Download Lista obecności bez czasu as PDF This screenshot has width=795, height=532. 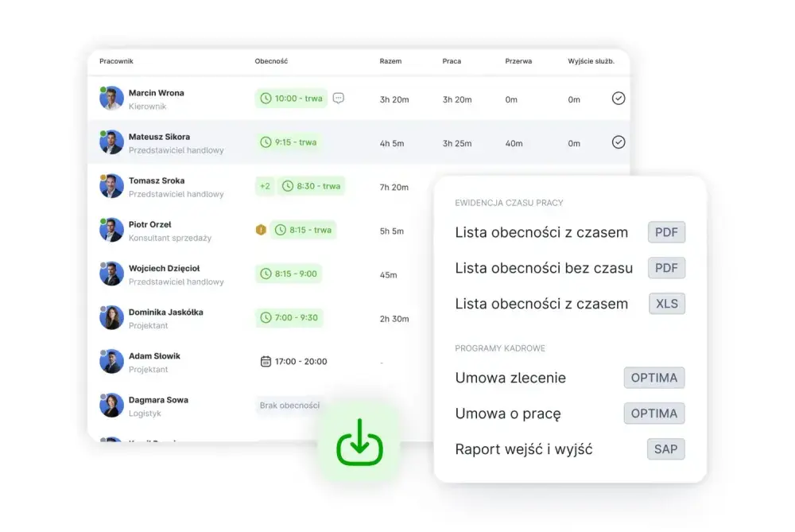point(666,268)
